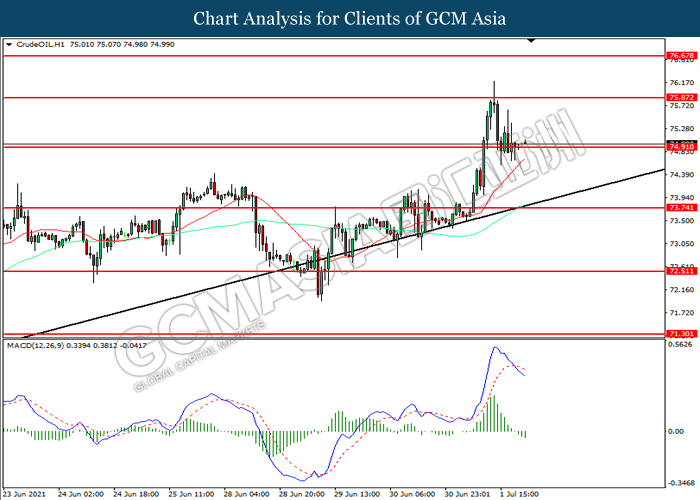The image size is (700, 500).
Task: Click the -0.3468 MACD scale value
Action: [x=681, y=483]
